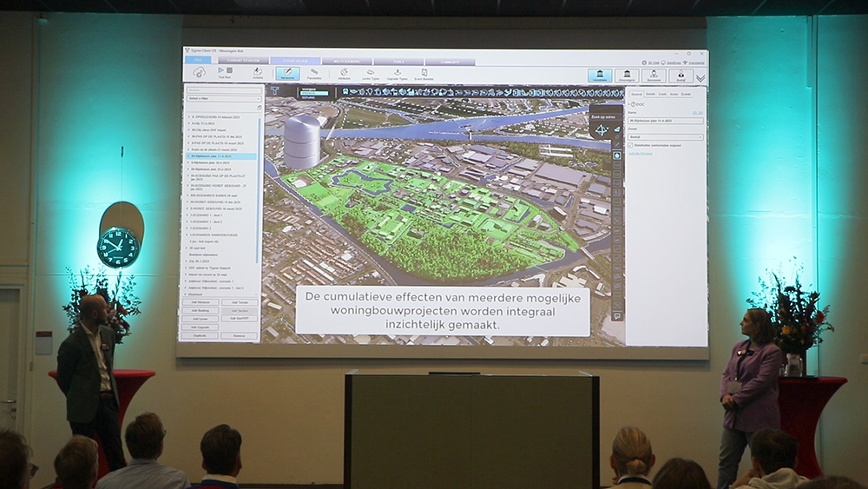Click the Name input field
Image resolution: width=868 pixels, height=489 pixels.
[666, 120]
